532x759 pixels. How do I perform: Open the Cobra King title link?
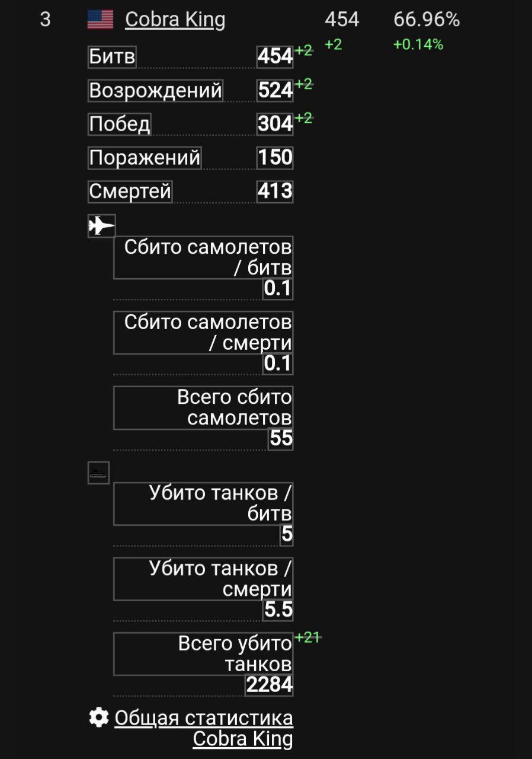175,20
